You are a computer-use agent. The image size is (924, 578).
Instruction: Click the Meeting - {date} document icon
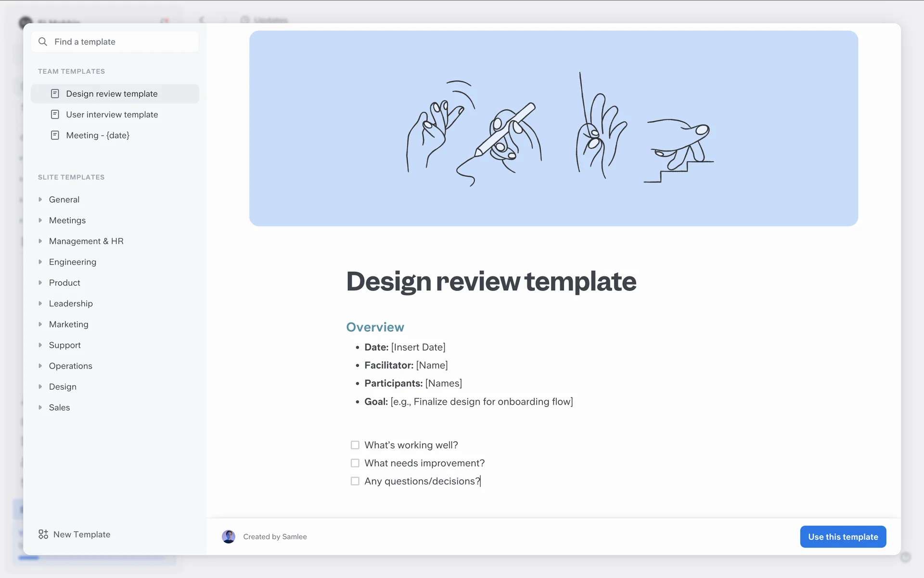point(55,135)
